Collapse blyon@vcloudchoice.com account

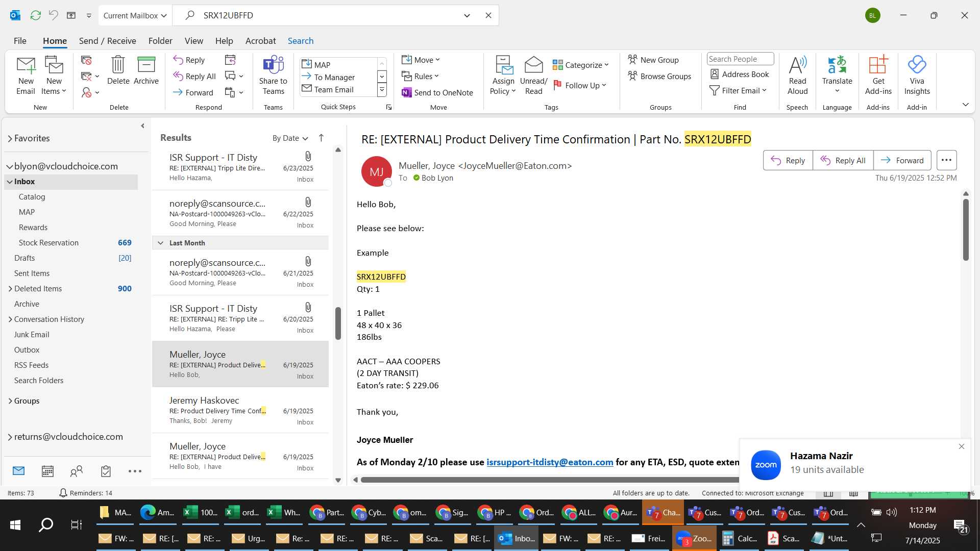pos(10,166)
